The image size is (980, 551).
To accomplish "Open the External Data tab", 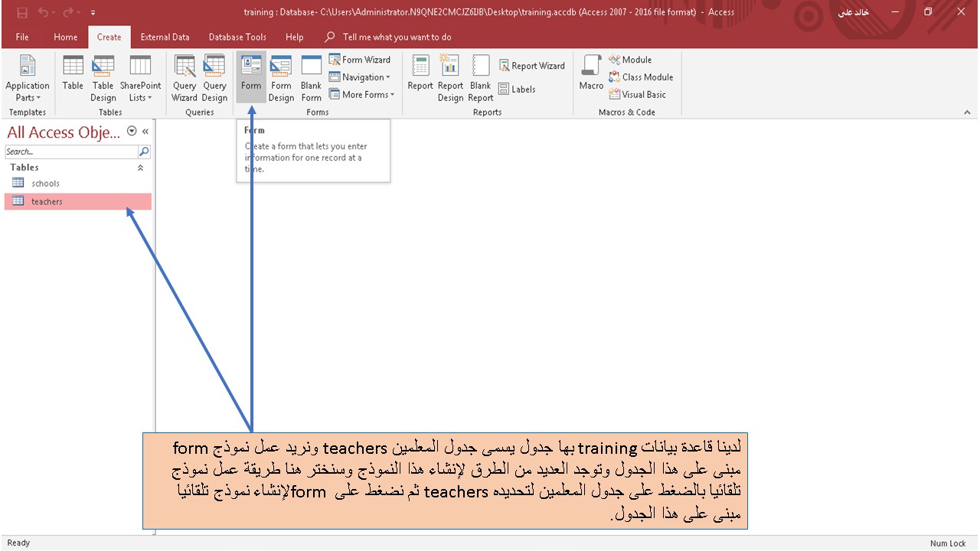I will (165, 37).
